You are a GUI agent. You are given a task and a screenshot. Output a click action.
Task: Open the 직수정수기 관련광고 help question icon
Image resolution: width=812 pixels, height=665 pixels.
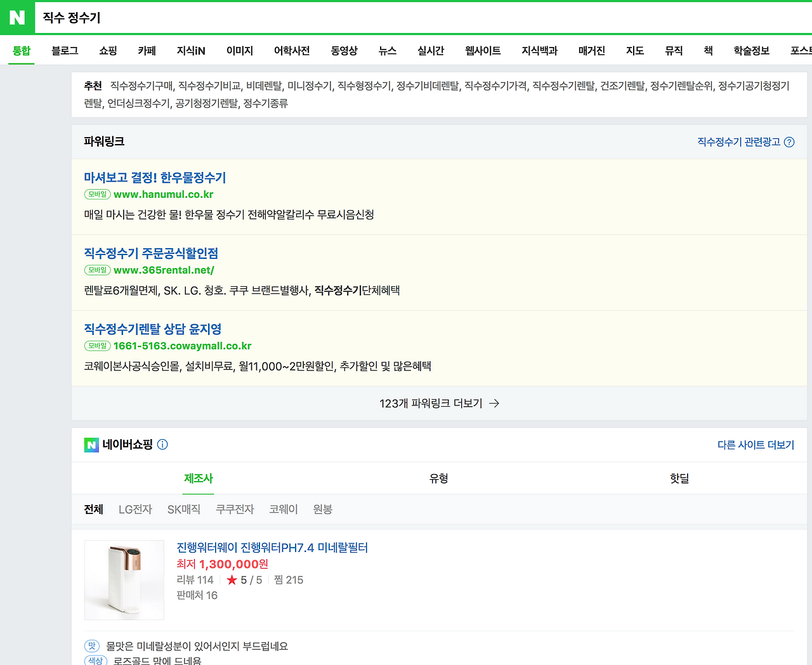point(789,142)
